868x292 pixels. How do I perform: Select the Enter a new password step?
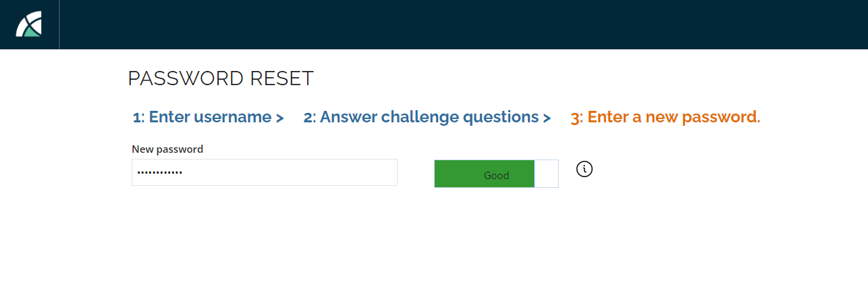pyautogui.click(x=666, y=117)
